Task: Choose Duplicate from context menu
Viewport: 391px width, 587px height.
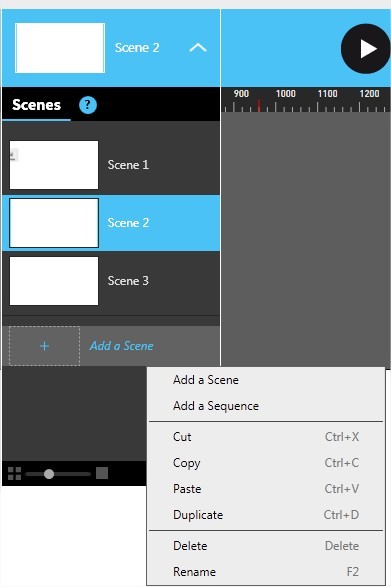Action: [266, 515]
